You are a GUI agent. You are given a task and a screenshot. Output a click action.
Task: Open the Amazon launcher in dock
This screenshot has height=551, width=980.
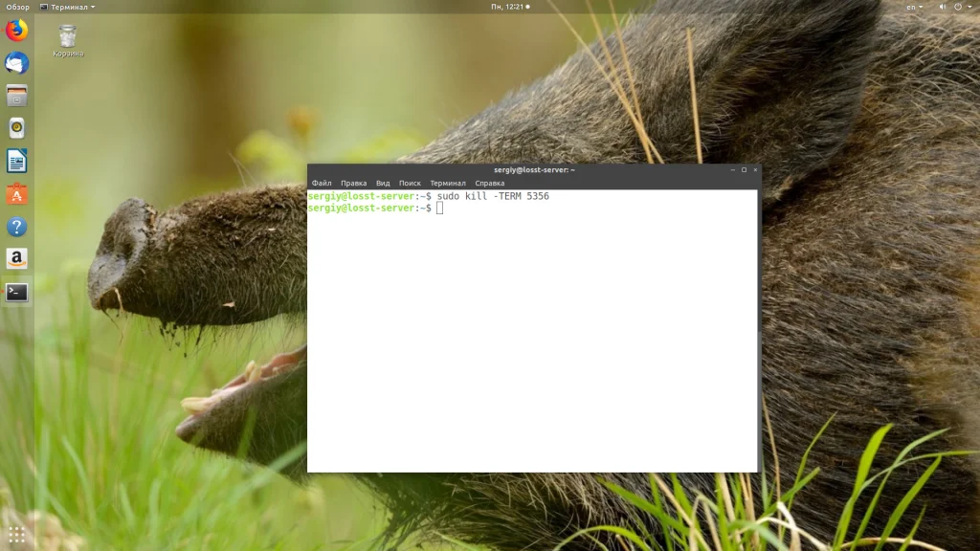17,258
